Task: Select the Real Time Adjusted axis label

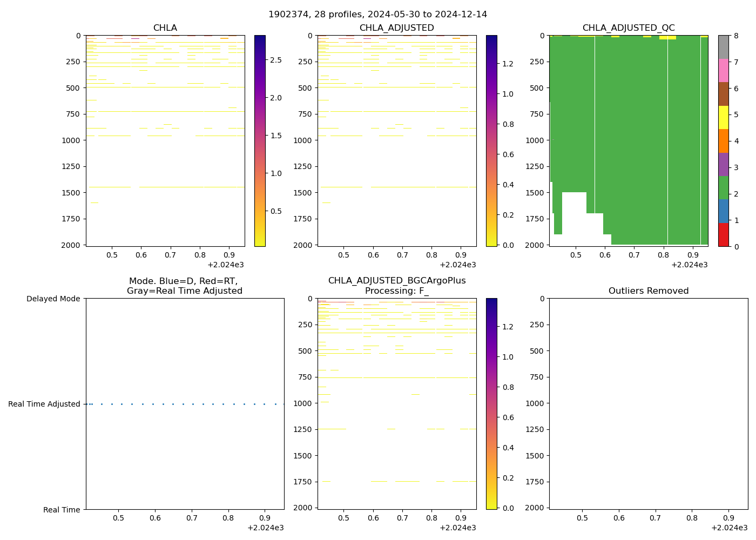Action: (44, 404)
